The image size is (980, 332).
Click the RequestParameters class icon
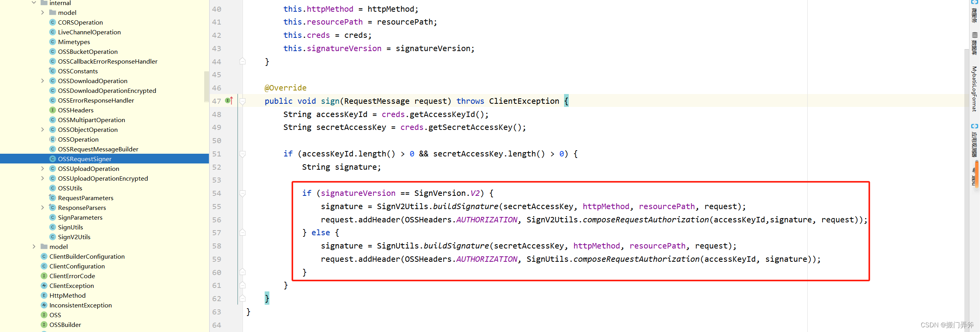tap(53, 198)
